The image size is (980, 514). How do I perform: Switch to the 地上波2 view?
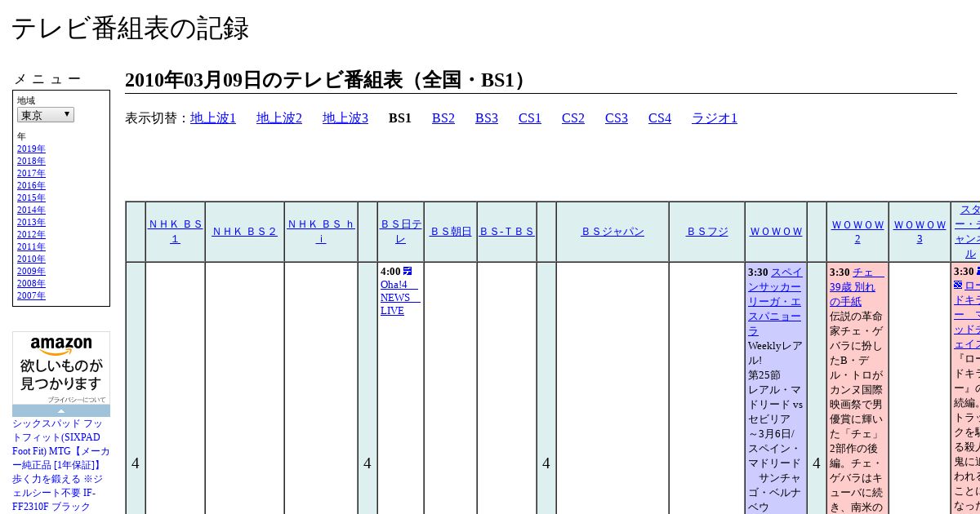[279, 118]
